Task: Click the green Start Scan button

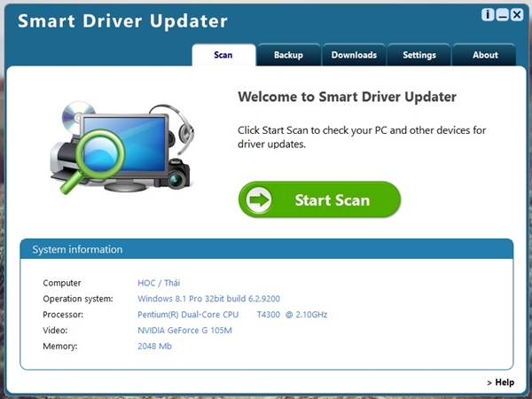Action: point(319,199)
